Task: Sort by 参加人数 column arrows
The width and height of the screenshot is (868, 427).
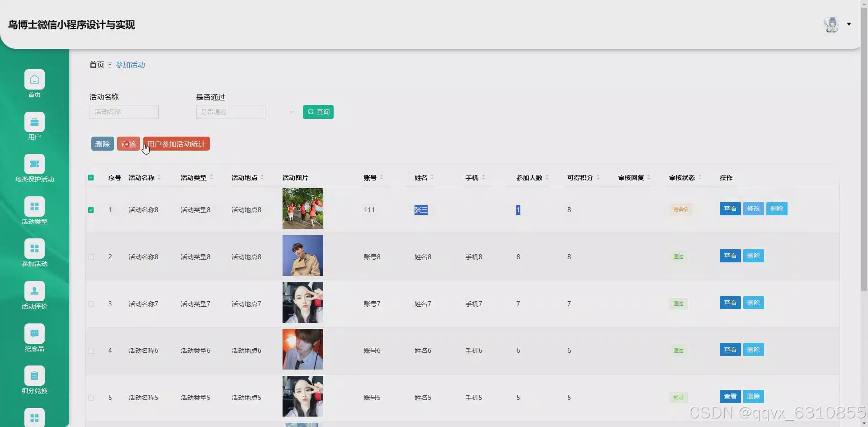Action: pyautogui.click(x=547, y=178)
